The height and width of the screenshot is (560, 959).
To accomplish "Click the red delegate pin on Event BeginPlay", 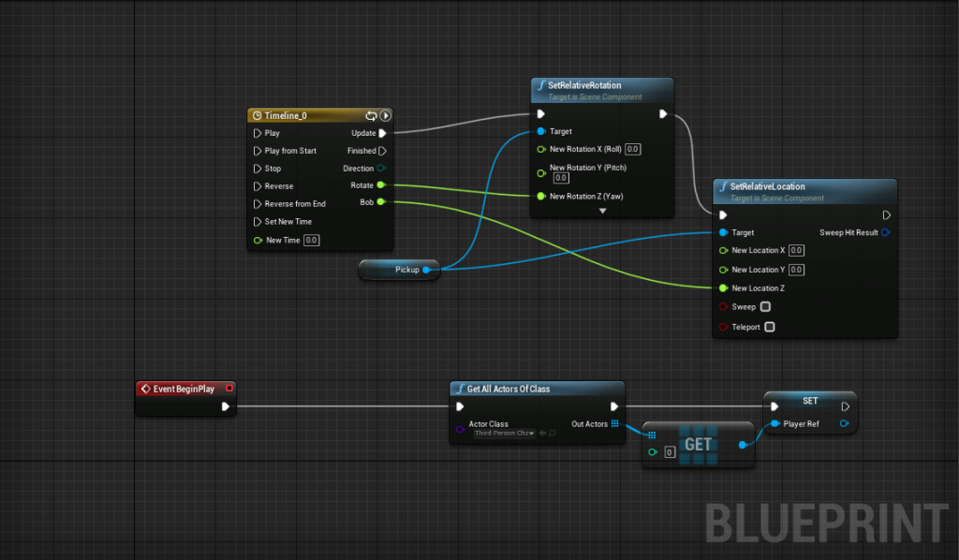I will coord(229,389).
